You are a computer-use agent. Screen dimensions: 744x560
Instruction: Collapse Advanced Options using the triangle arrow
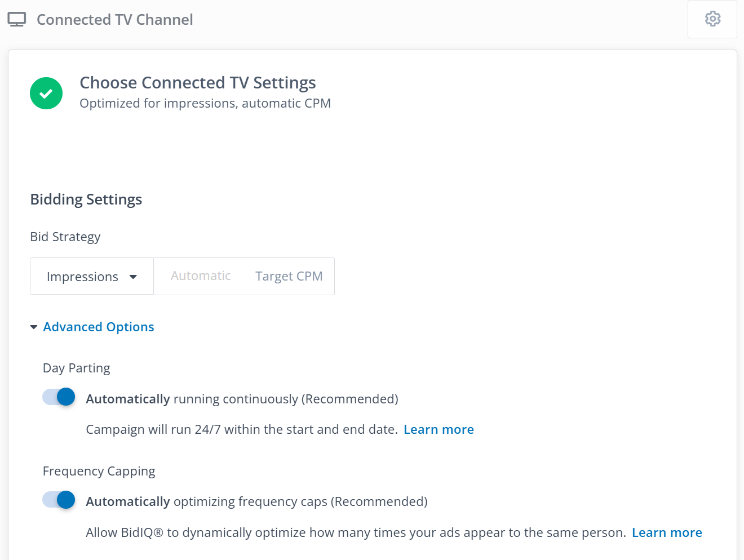coord(34,327)
